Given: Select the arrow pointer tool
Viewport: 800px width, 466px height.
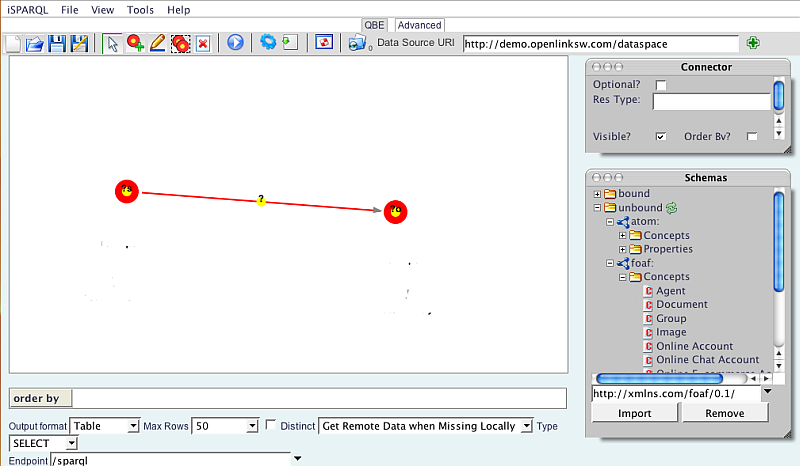Looking at the screenshot, I should (112, 43).
